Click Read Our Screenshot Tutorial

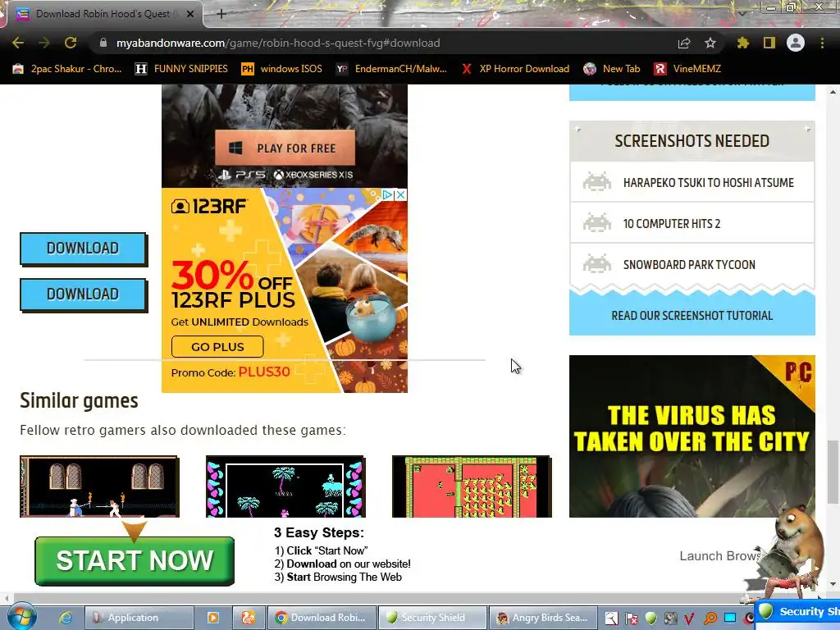(692, 316)
